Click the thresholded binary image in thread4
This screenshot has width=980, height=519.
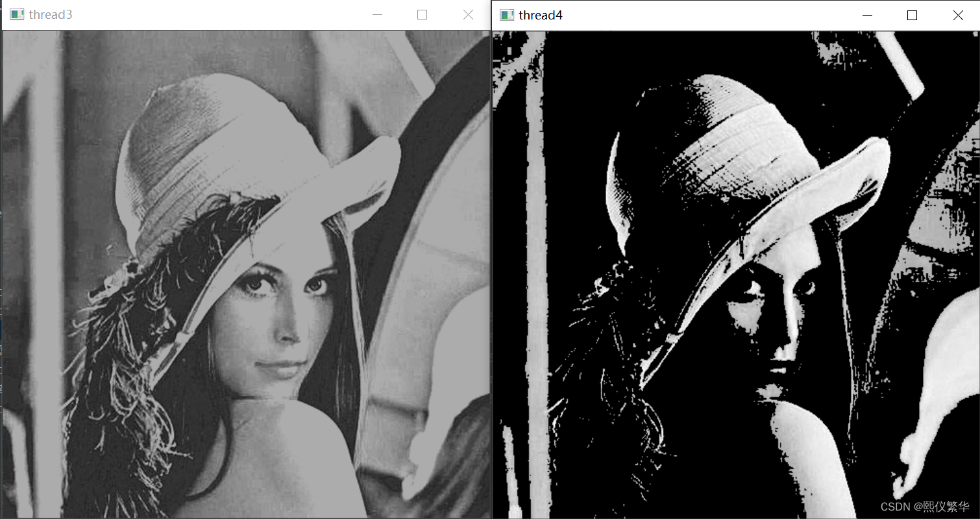pos(735,274)
